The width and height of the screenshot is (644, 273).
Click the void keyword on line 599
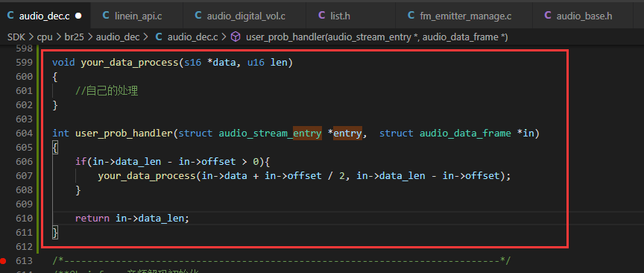63,63
